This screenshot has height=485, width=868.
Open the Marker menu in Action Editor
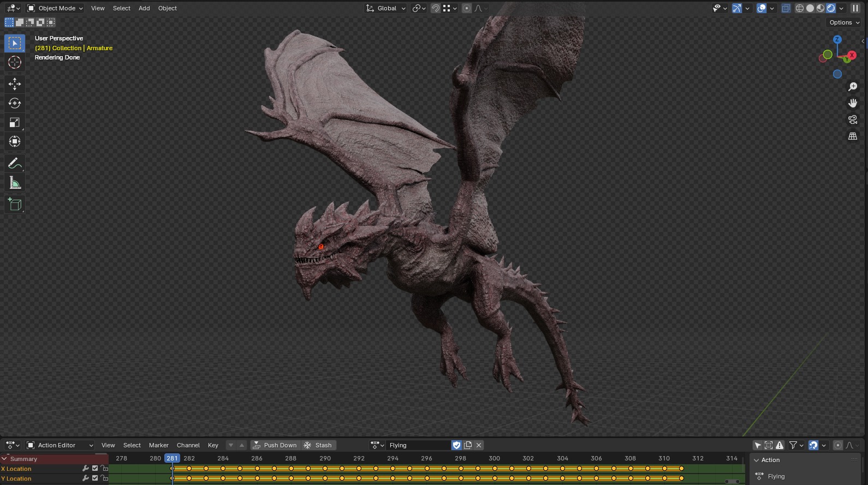click(159, 445)
